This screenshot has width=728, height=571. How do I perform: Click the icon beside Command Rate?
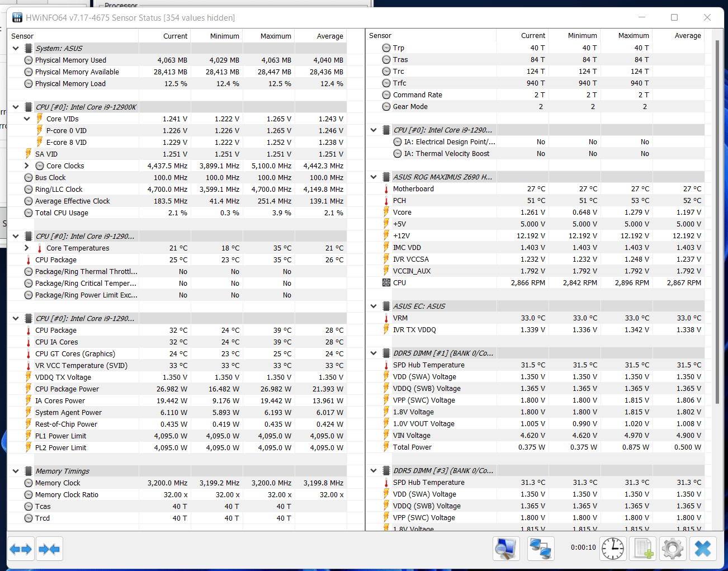386,95
